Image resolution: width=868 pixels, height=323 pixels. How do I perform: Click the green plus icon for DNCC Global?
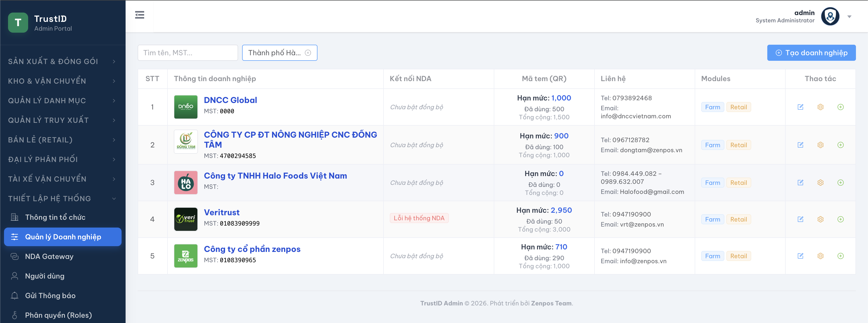[840, 107]
